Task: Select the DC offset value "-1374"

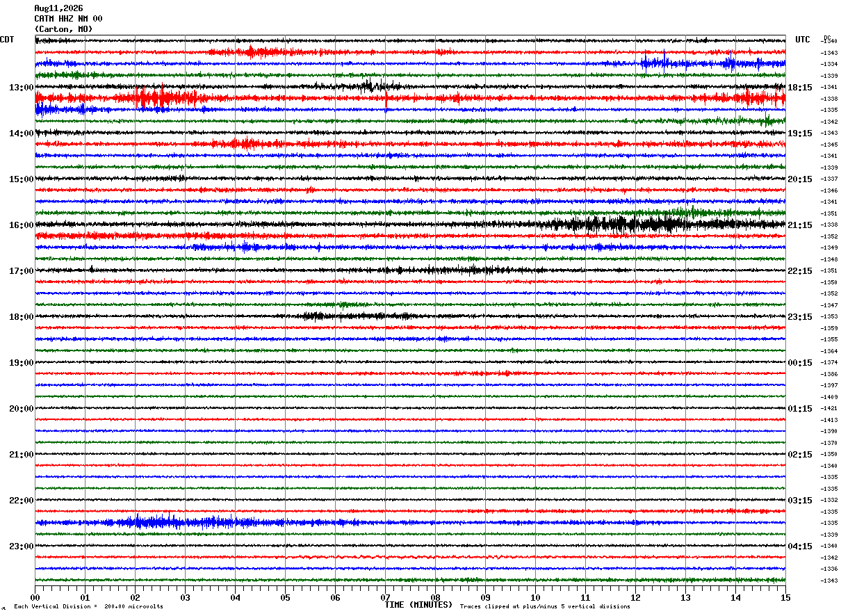Action: pyautogui.click(x=829, y=362)
